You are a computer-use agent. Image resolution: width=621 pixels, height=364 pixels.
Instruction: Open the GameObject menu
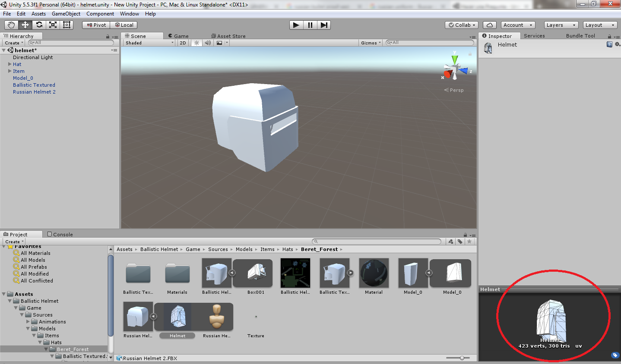tap(66, 14)
